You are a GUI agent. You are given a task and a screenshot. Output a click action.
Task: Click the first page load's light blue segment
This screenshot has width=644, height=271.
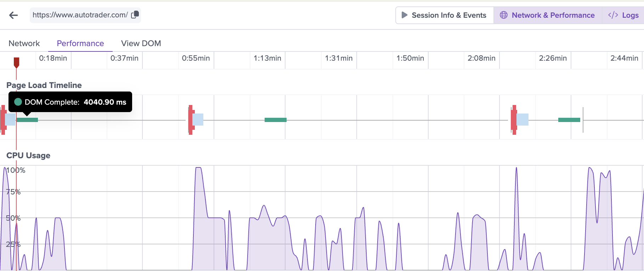tap(10, 120)
